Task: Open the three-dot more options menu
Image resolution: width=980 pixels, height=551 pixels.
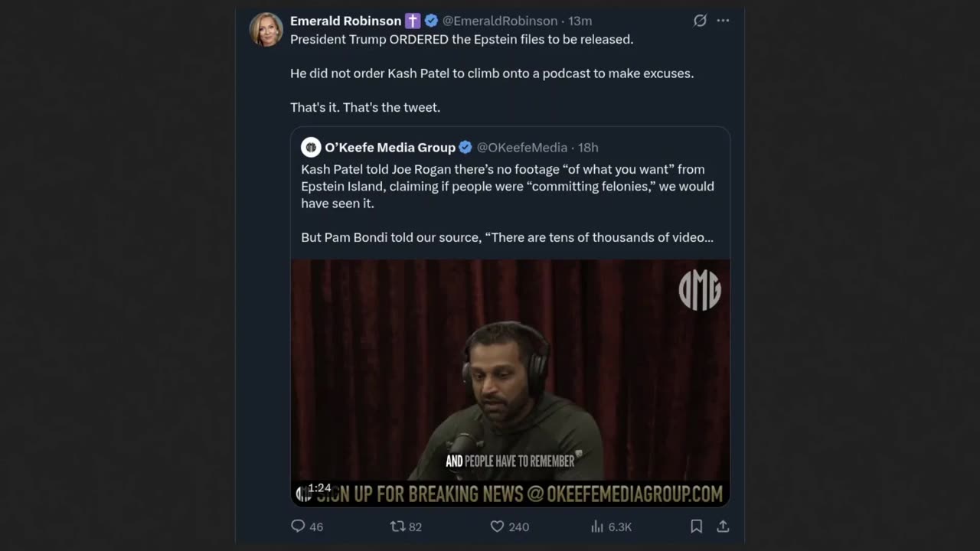Action: (723, 21)
